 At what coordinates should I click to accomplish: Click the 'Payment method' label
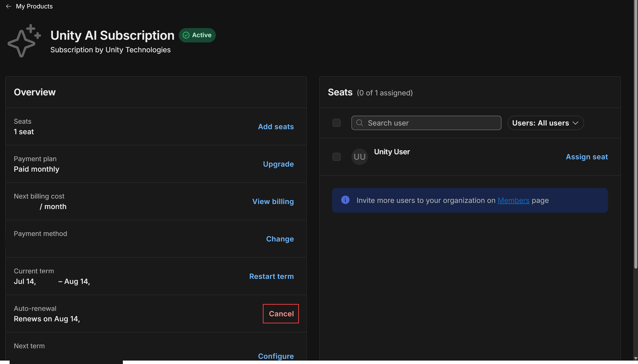(40, 234)
